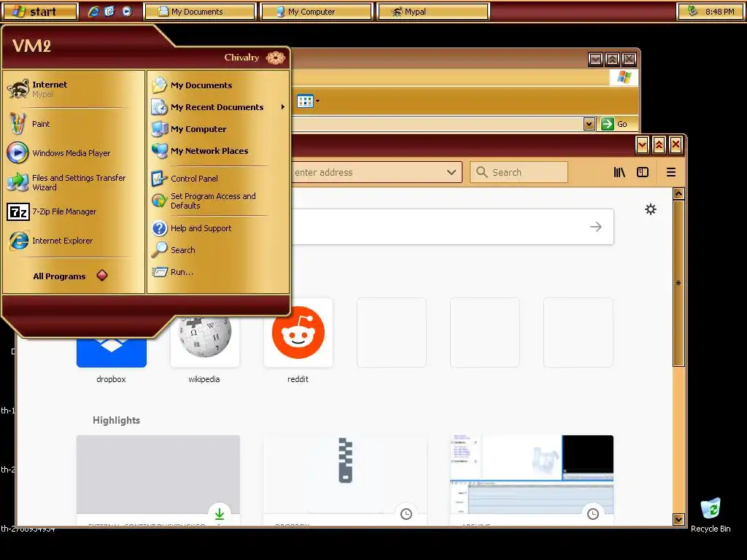
Task: Expand My Recent Documents submenu
Action: (x=218, y=107)
